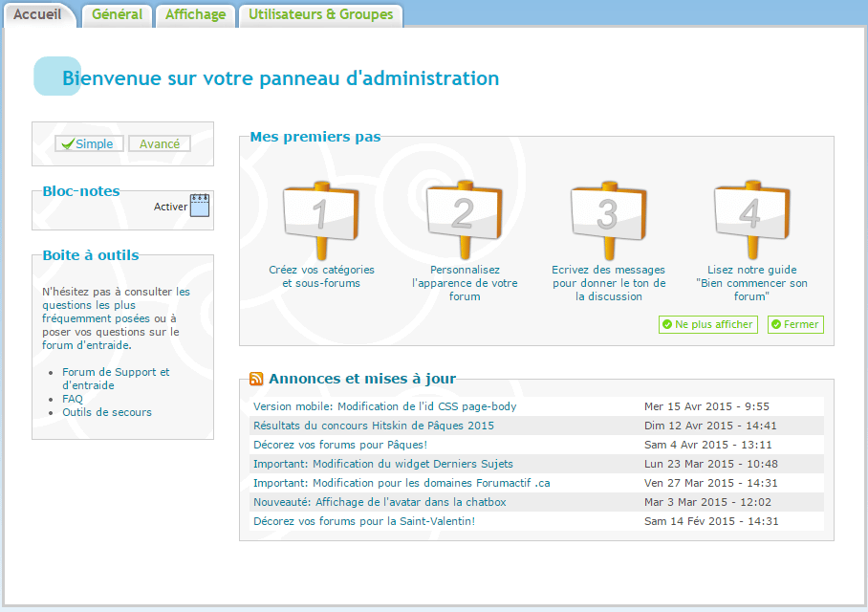Switch to Avancé mode
The image size is (868, 612).
[160, 144]
